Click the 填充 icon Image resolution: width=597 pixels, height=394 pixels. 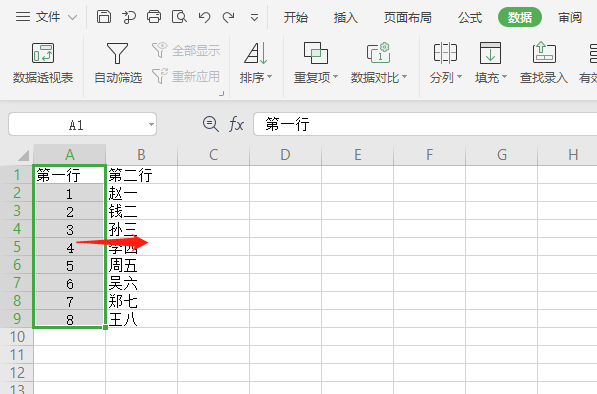(490, 53)
